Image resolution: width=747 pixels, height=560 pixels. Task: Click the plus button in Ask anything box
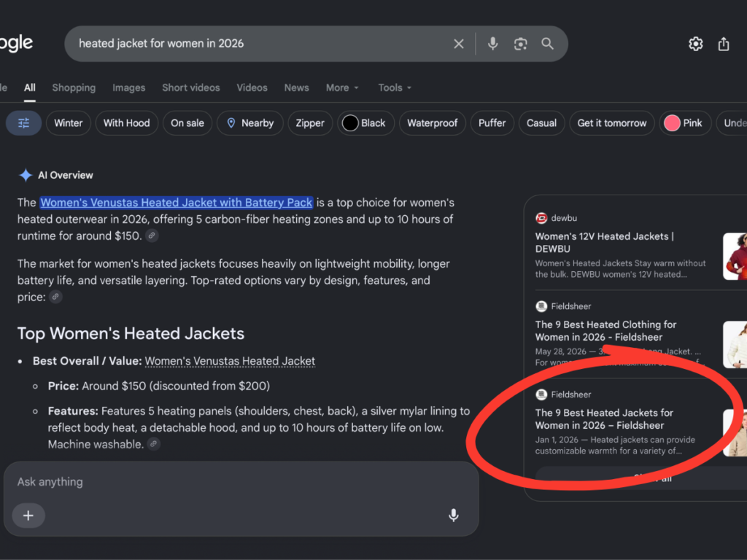tap(28, 516)
